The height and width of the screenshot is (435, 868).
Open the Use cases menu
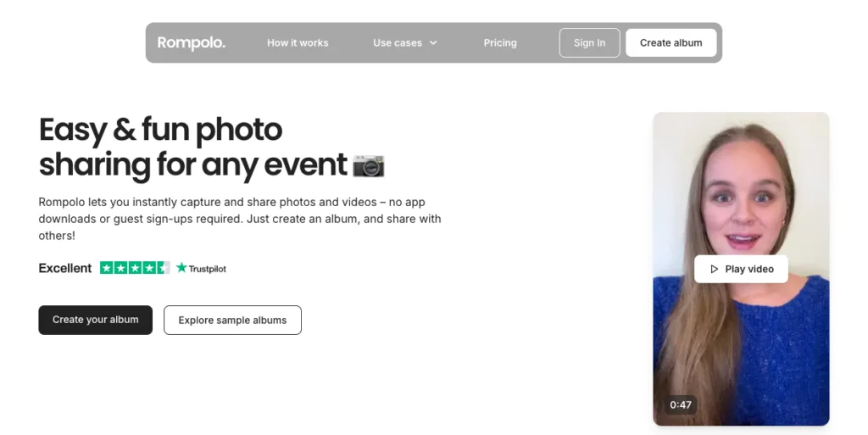[x=404, y=42]
